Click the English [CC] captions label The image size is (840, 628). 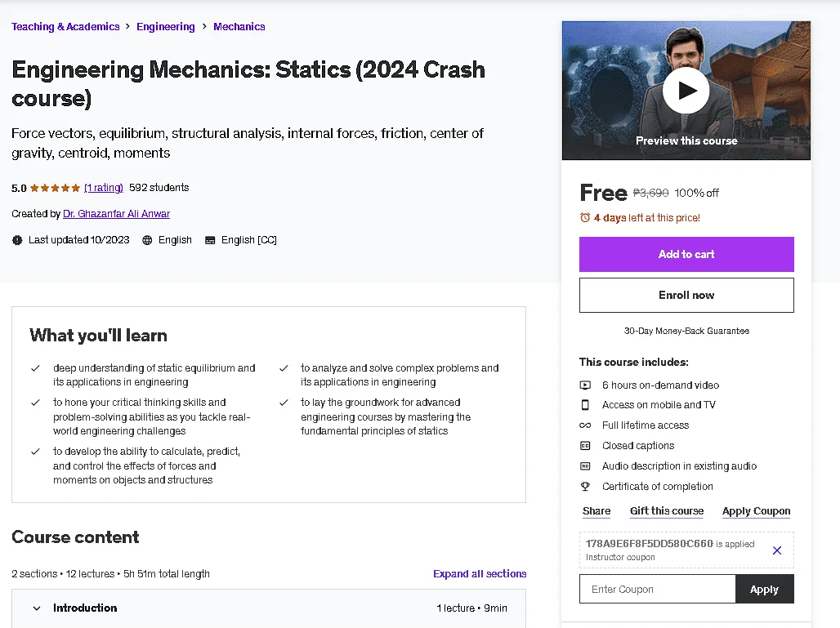(x=248, y=240)
